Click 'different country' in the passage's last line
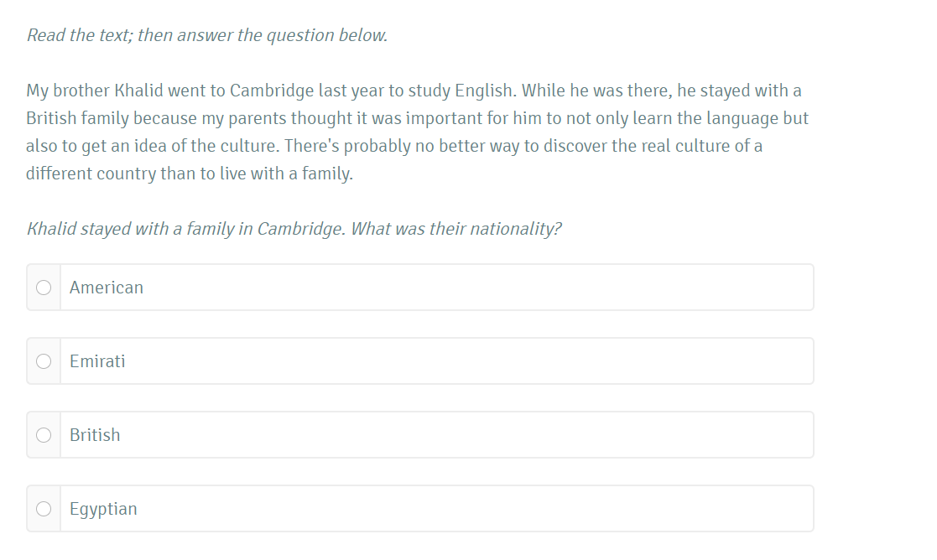 [91, 174]
